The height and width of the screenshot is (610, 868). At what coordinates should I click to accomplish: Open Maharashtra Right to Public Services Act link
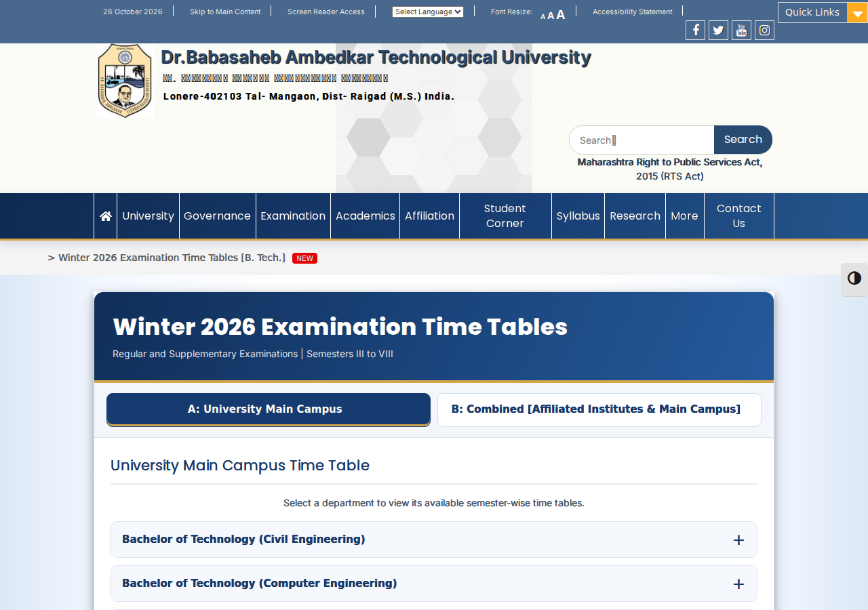(670, 169)
